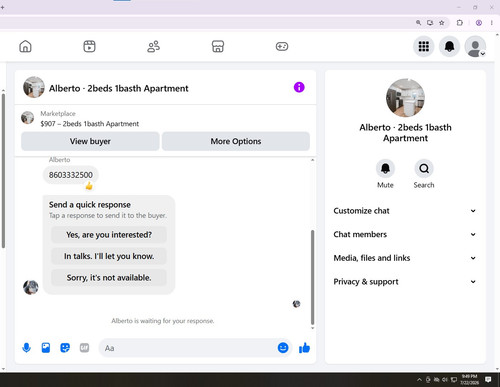Open the Reels video tab icon
The width and height of the screenshot is (500, 387).
click(89, 46)
